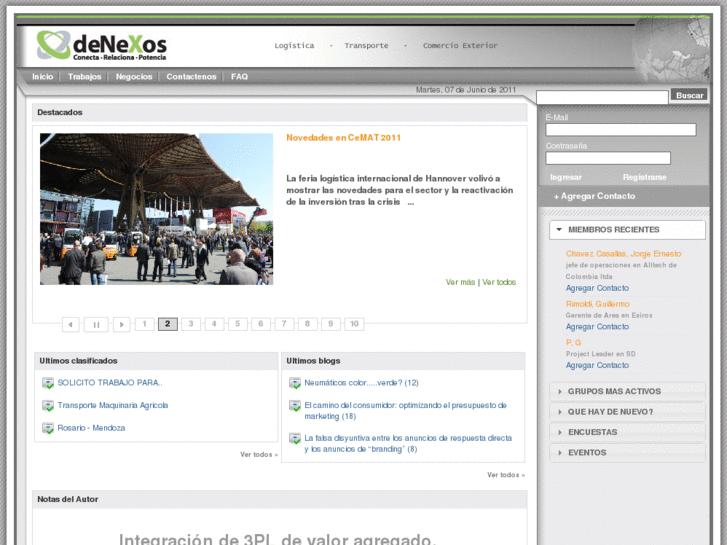Screen dimensions: 727x545
Task: Open the Negocios menu item
Action: (134, 77)
